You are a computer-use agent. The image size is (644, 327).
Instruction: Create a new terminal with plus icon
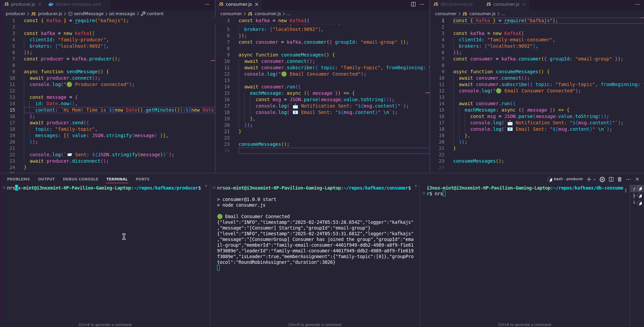[x=589, y=179]
